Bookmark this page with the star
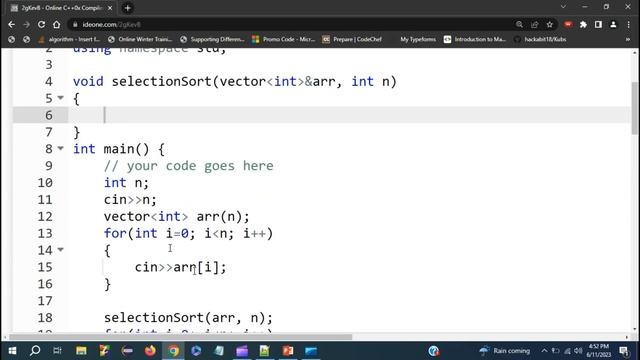This screenshot has width=640, height=360. [549, 24]
